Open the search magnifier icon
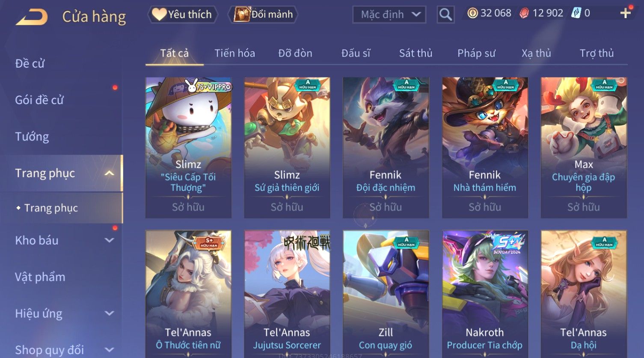644x358 pixels. point(445,15)
